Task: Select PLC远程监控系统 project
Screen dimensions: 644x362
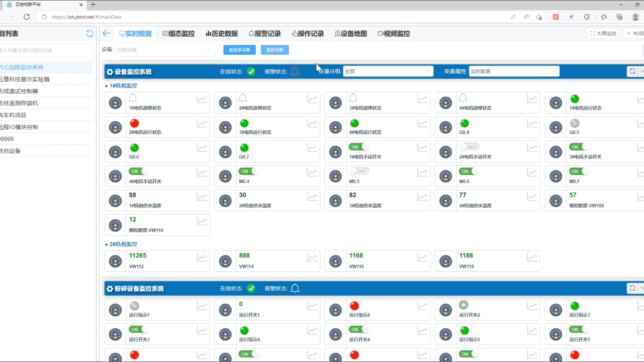Action: [46, 67]
